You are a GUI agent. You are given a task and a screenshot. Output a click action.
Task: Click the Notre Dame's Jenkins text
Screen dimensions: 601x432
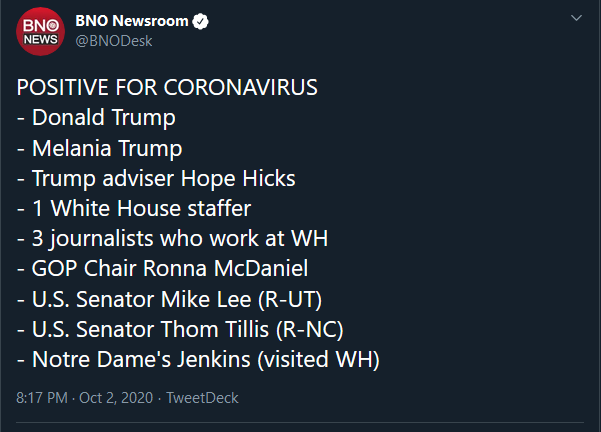(x=141, y=360)
